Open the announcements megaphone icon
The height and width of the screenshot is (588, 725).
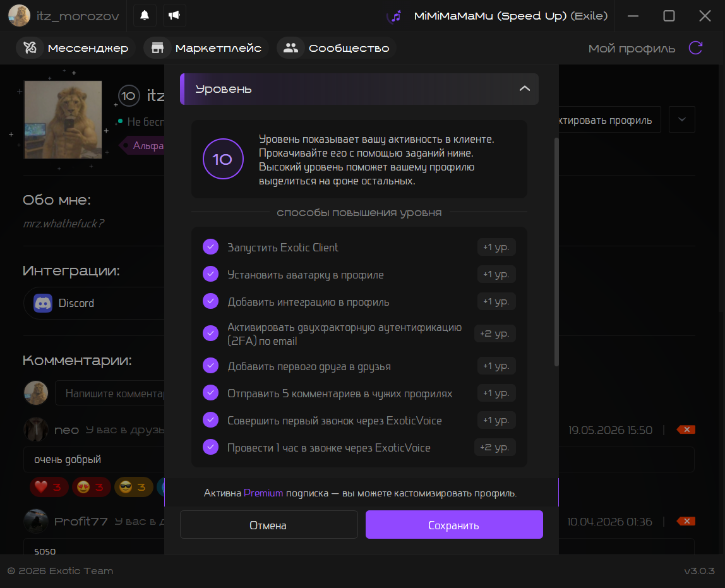pos(174,16)
